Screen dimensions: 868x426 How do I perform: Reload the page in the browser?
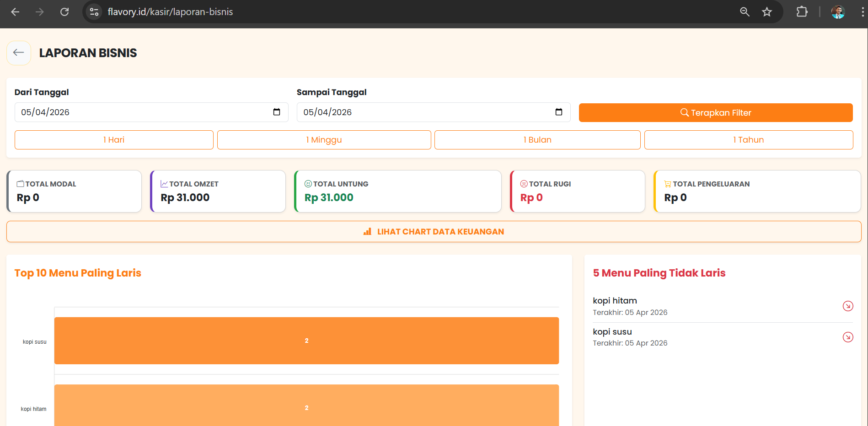[64, 12]
